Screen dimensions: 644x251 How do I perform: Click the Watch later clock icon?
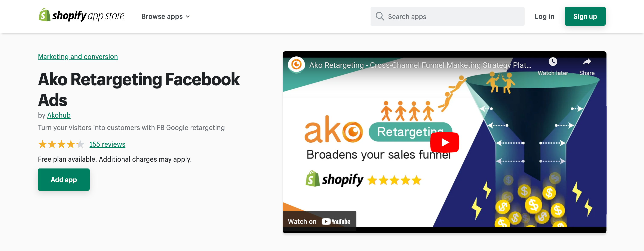click(553, 62)
